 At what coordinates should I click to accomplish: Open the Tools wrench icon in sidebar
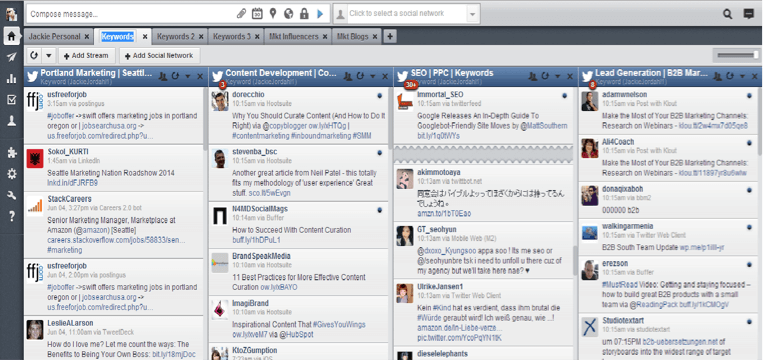(x=12, y=195)
